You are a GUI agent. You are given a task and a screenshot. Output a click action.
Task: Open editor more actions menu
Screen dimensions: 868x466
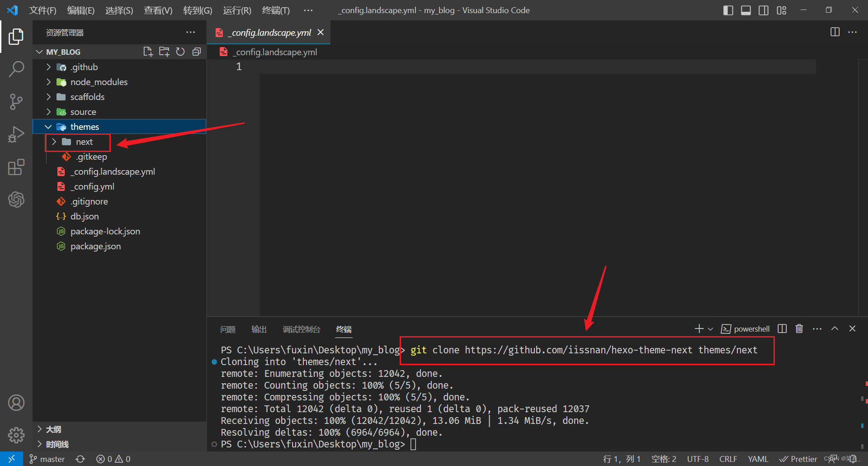(x=852, y=32)
